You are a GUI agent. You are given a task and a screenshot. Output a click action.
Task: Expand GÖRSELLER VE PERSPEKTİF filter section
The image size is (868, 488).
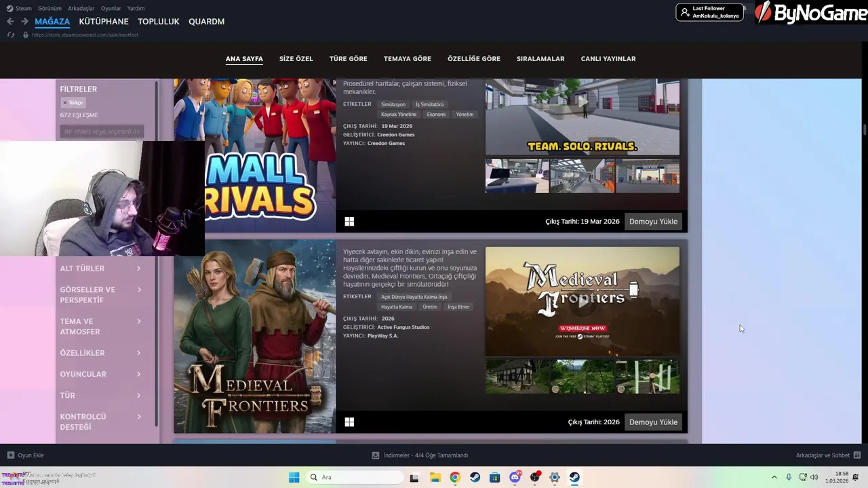pyautogui.click(x=100, y=295)
